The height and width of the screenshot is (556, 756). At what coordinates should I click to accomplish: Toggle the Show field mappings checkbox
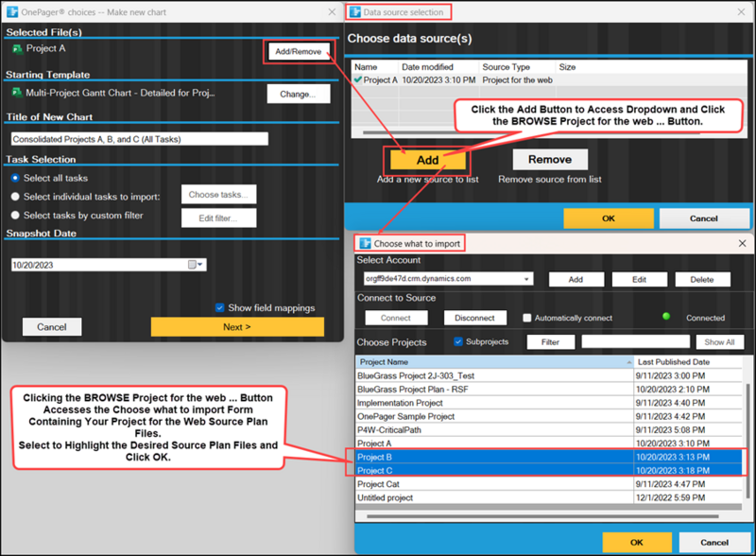220,307
